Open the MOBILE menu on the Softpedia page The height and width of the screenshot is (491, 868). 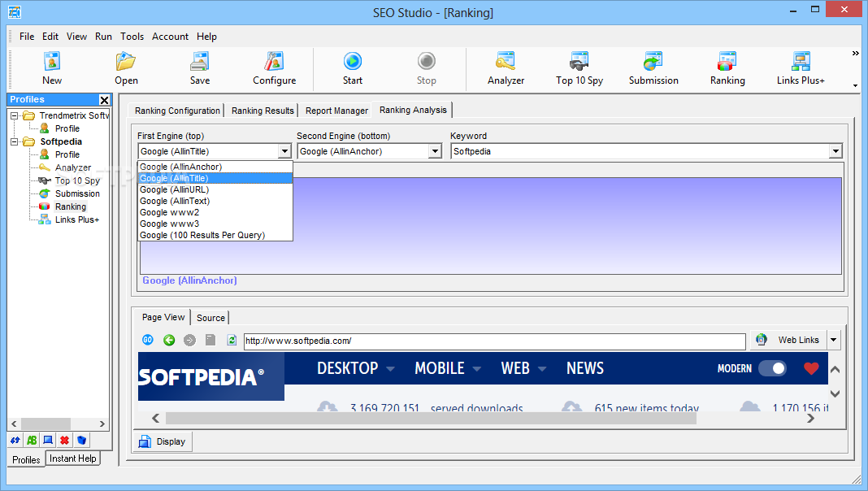(448, 368)
